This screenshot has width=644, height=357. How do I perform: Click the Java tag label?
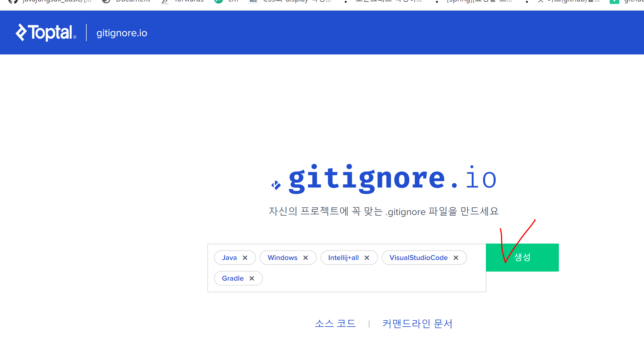(x=229, y=258)
